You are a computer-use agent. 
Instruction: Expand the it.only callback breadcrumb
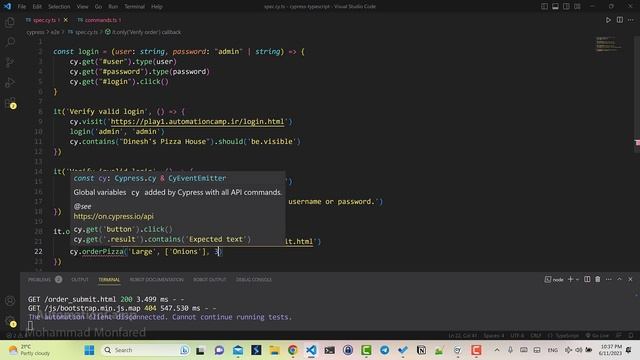pos(143,32)
